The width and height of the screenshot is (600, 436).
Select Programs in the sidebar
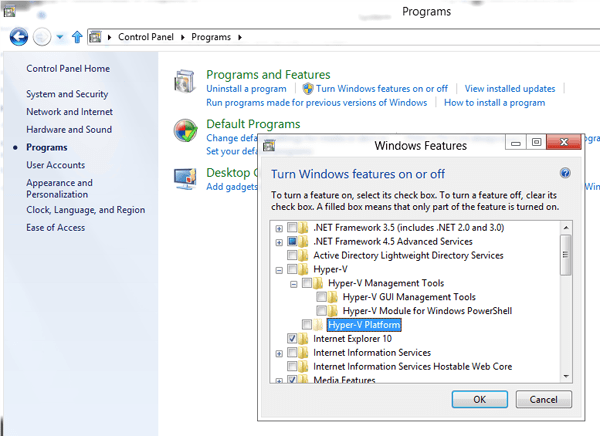[x=47, y=147]
